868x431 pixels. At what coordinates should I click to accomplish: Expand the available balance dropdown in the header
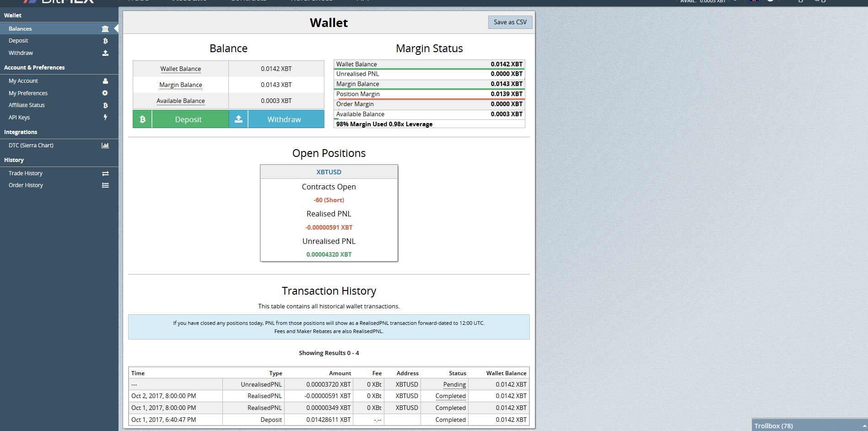735,1
